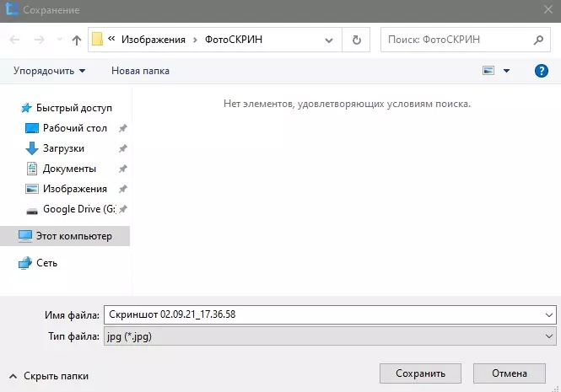Image resolution: width=561 pixels, height=392 pixels.
Task: Open the Тип файла jpg combo box
Action: tap(330, 336)
